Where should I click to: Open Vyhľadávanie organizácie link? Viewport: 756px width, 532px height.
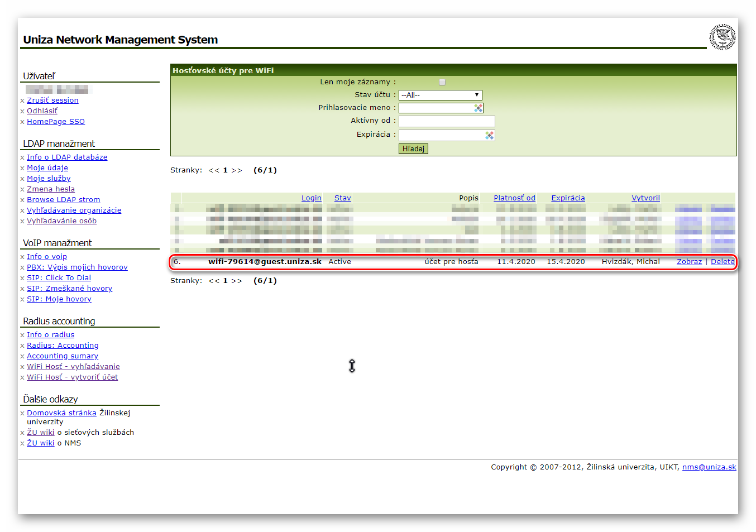pos(74,210)
